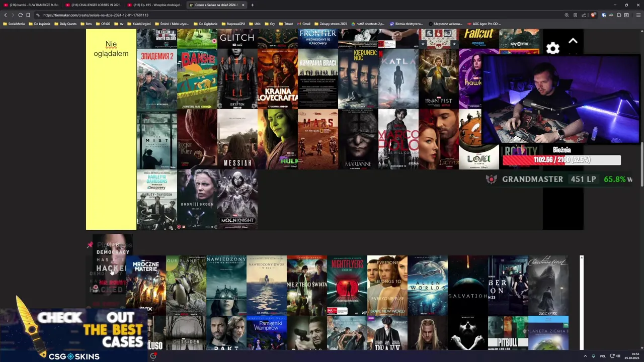The image size is (644, 362).
Task: Open the Gmail bookmark
Action: click(x=303, y=24)
